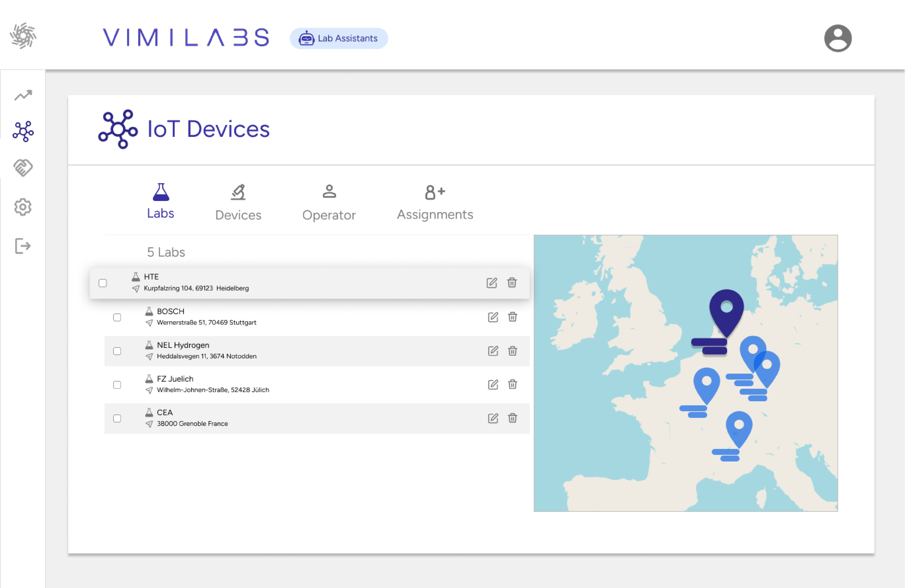The height and width of the screenshot is (588, 905).
Task: Tick the HTE lab checkbox
Action: point(103,283)
